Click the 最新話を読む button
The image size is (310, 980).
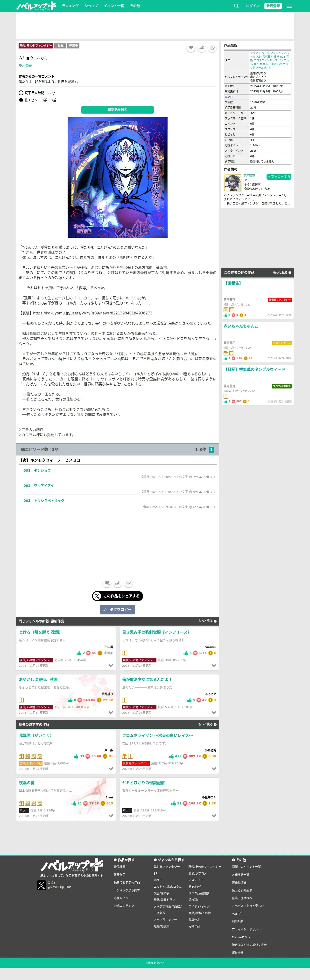point(118,110)
